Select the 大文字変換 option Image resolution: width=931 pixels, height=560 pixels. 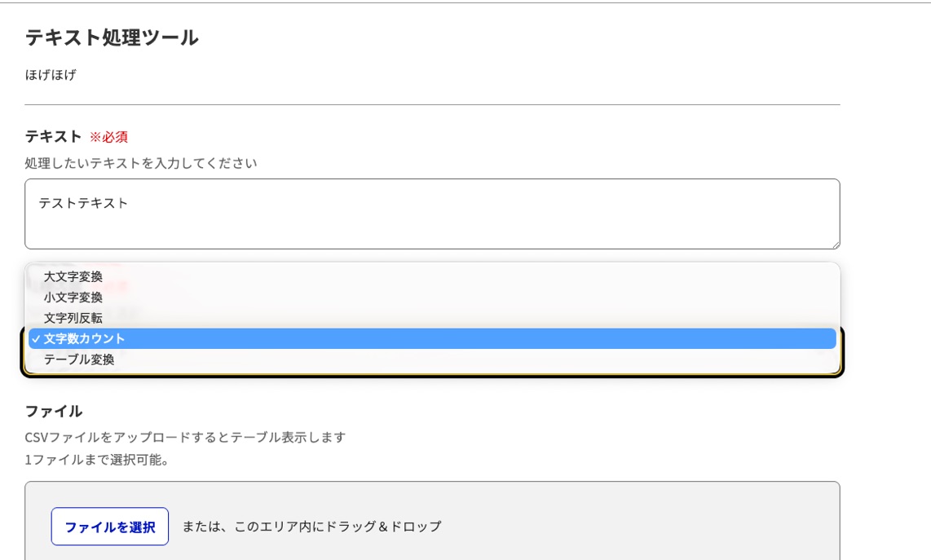(73, 277)
